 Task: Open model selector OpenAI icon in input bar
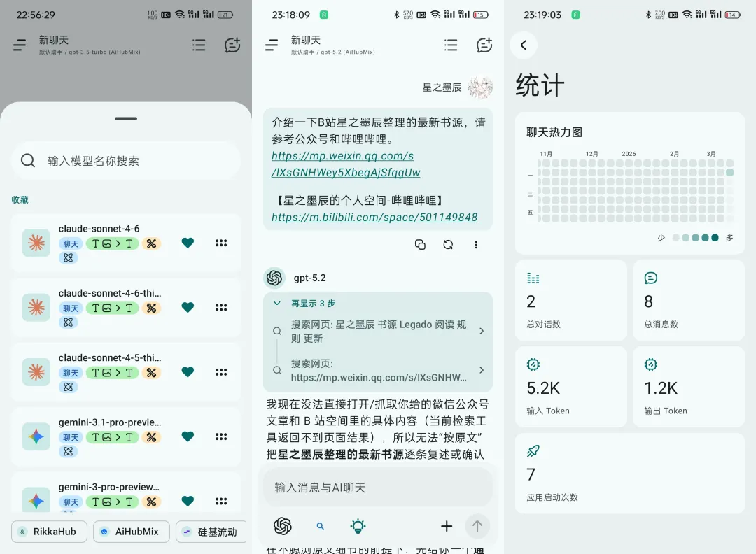[283, 526]
